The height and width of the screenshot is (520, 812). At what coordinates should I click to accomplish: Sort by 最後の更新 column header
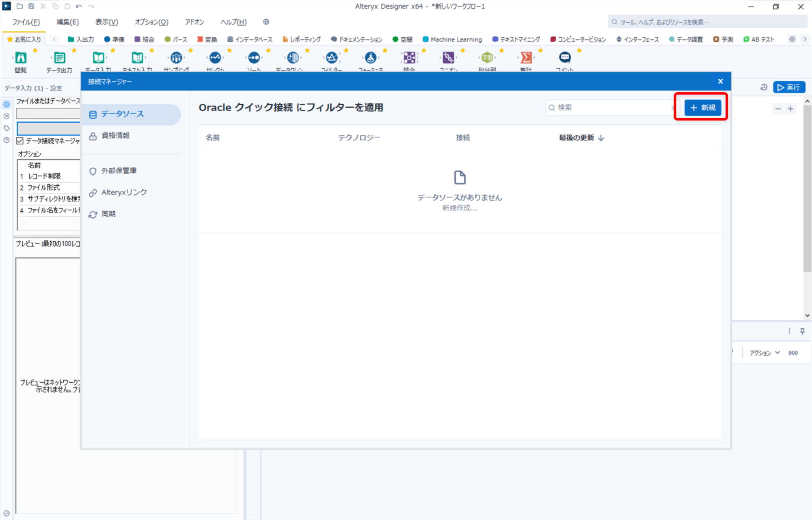tap(581, 138)
